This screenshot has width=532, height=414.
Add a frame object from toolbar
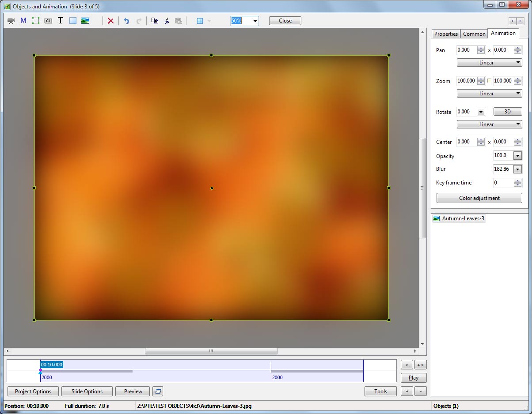[36, 21]
